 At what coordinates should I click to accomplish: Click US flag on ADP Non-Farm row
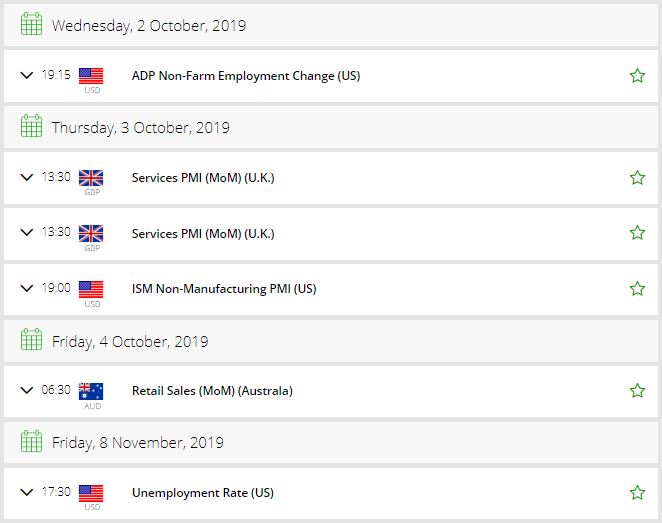coord(91,76)
